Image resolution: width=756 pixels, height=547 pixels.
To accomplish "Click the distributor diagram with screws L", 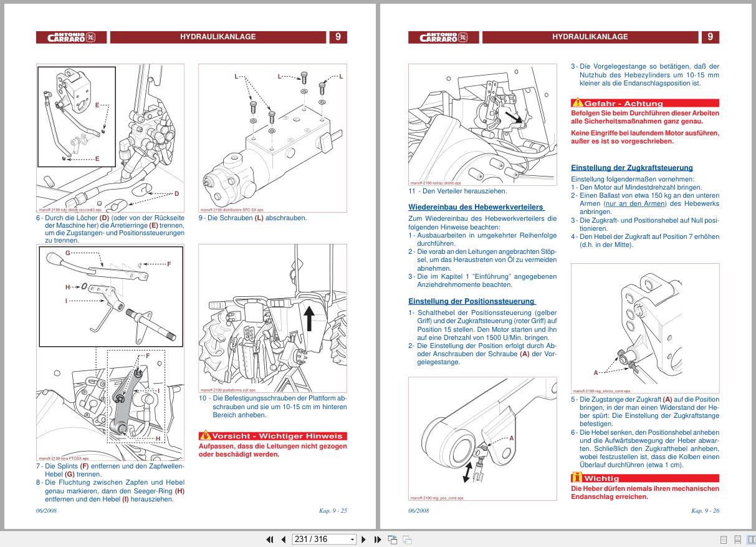I will 272,138.
